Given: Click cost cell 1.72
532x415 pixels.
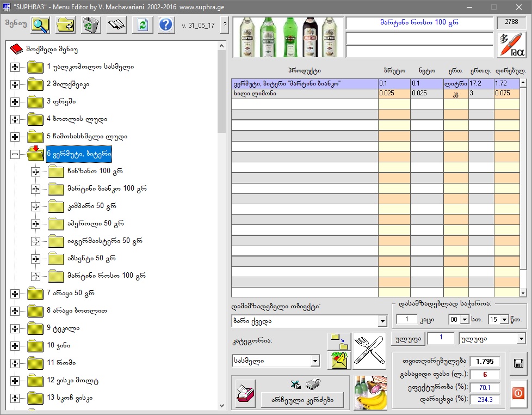Looking at the screenshot, I should 506,83.
